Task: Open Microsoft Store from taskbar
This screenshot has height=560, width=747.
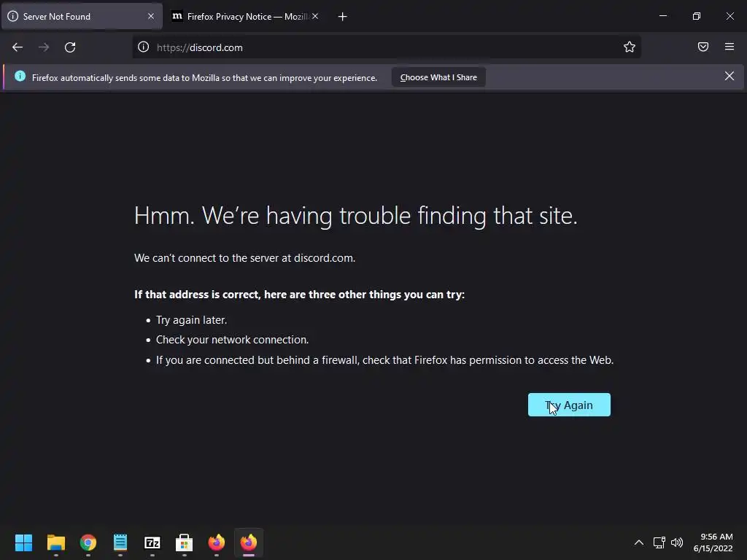Action: tap(185, 542)
